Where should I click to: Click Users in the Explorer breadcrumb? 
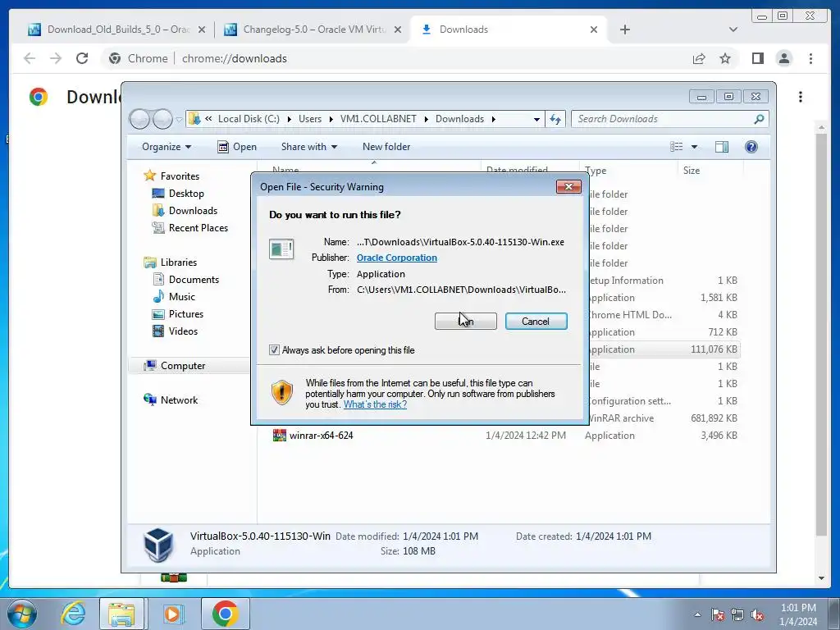(310, 119)
